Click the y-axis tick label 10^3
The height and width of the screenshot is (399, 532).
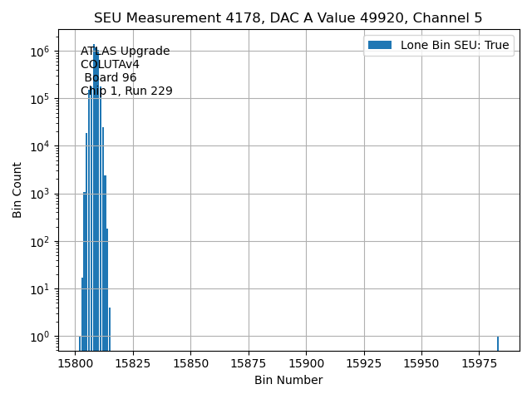(x=42, y=194)
